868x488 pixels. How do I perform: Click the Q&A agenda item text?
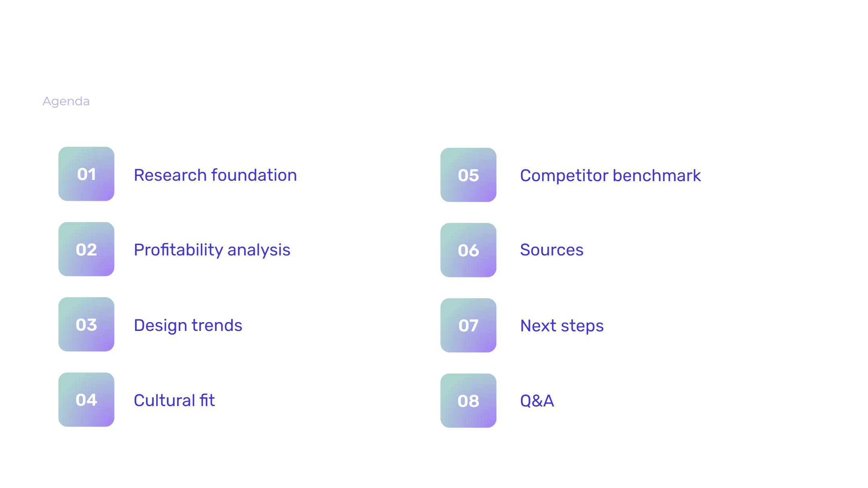537,401
